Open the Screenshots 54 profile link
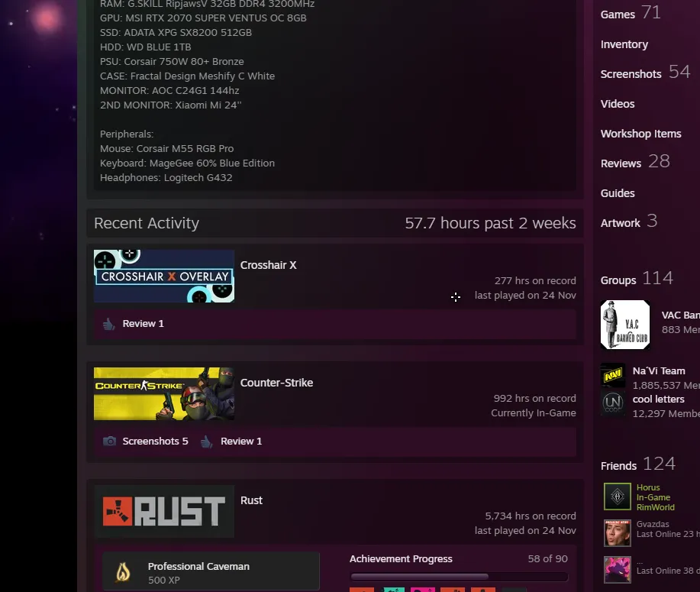700x592 pixels. [x=645, y=73]
